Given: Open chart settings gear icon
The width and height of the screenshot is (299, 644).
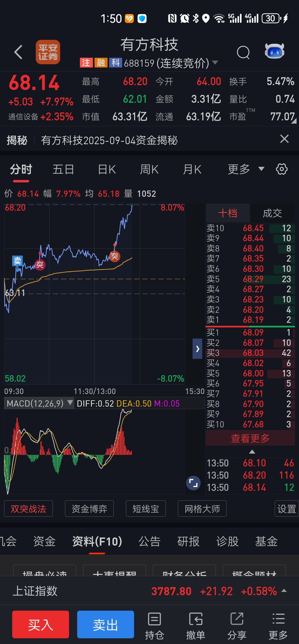Looking at the screenshot, I should pos(282,169).
